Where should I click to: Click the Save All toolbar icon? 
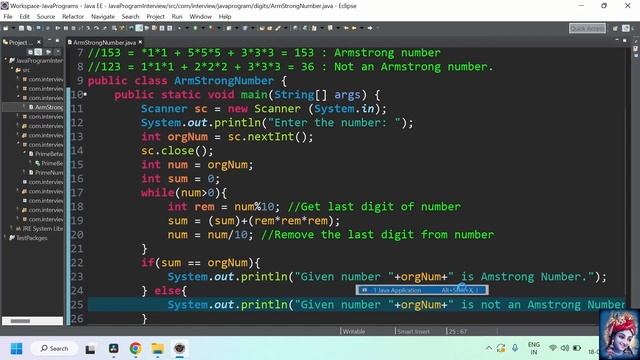[x=29, y=28]
